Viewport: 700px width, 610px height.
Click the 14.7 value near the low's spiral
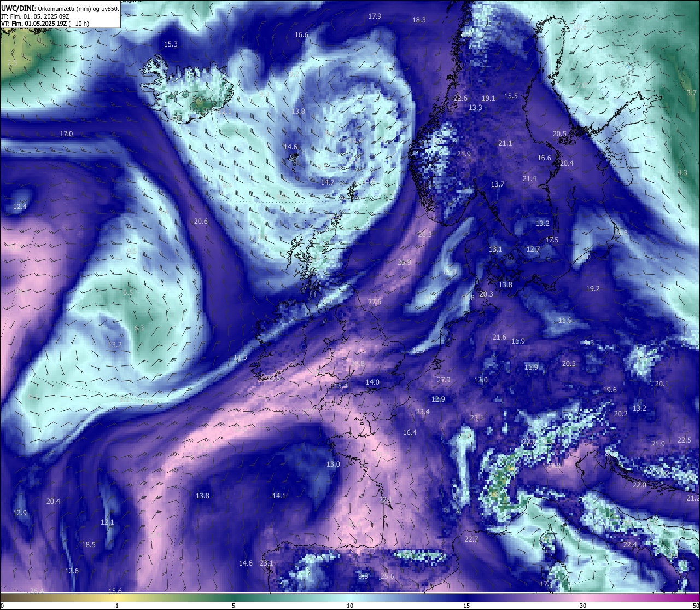point(328,182)
